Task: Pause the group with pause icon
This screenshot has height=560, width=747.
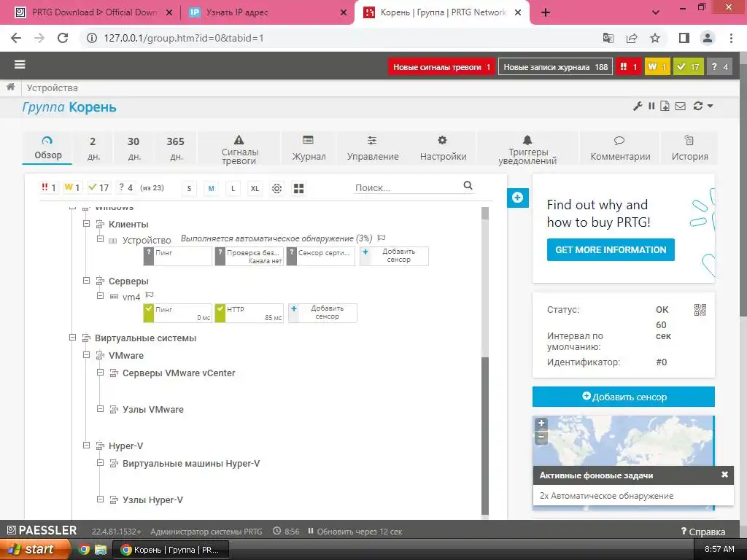Action: [651, 106]
